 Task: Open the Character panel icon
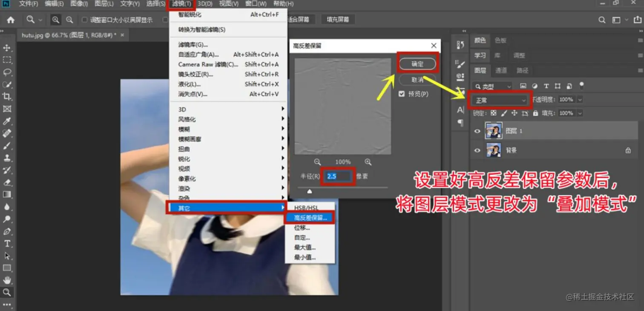460,110
